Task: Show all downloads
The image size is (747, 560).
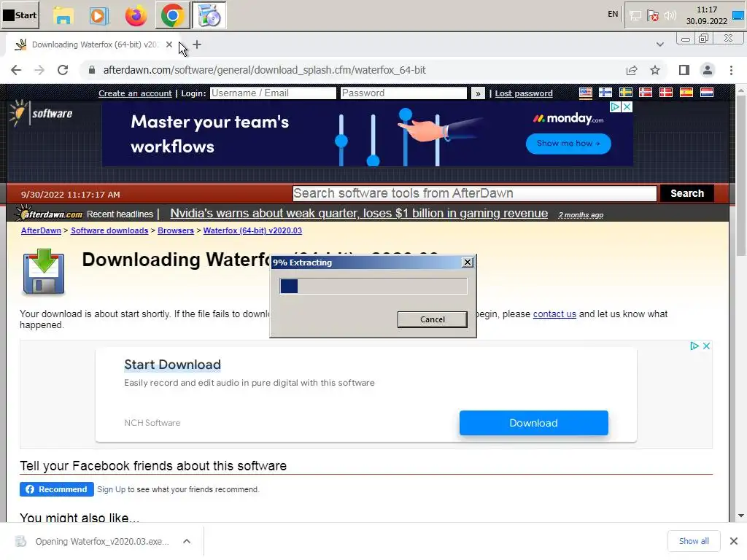Action: (x=694, y=542)
